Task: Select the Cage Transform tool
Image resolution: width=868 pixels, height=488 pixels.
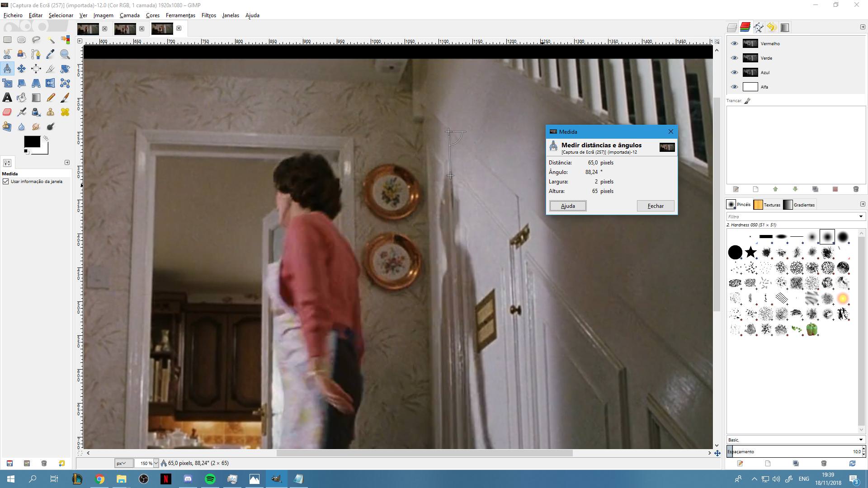Action: (x=65, y=83)
